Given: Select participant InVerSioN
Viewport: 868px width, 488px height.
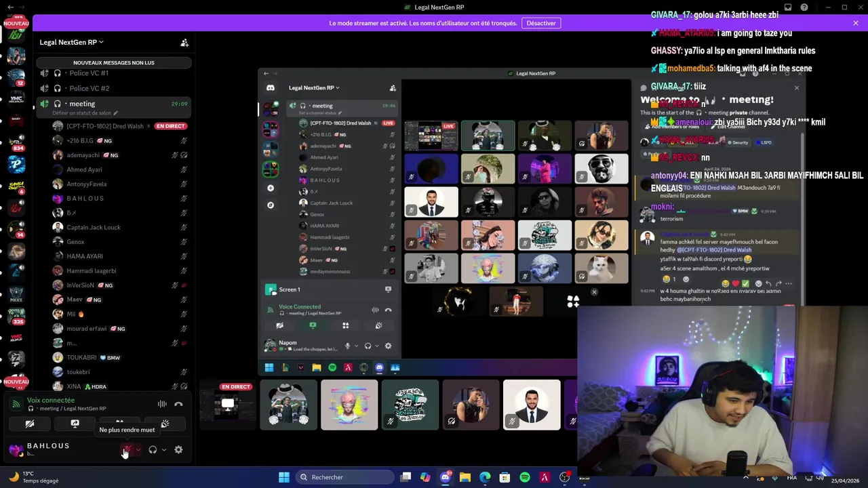Looking at the screenshot, I should pyautogui.click(x=121, y=285).
